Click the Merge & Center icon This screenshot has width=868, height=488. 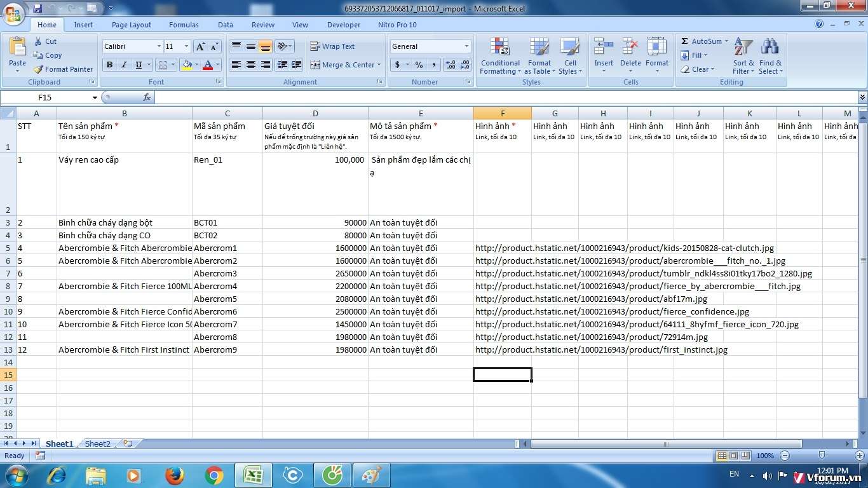[315, 65]
